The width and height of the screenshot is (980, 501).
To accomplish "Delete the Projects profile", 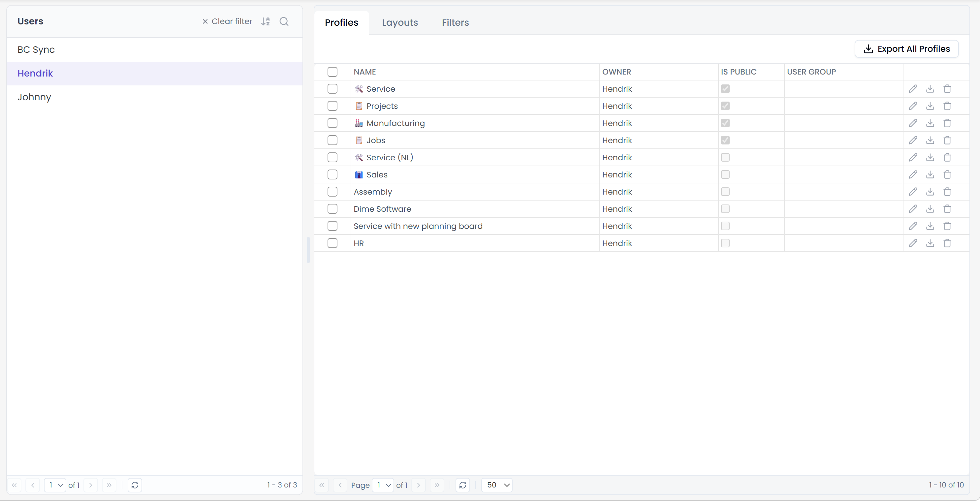I will 947,106.
